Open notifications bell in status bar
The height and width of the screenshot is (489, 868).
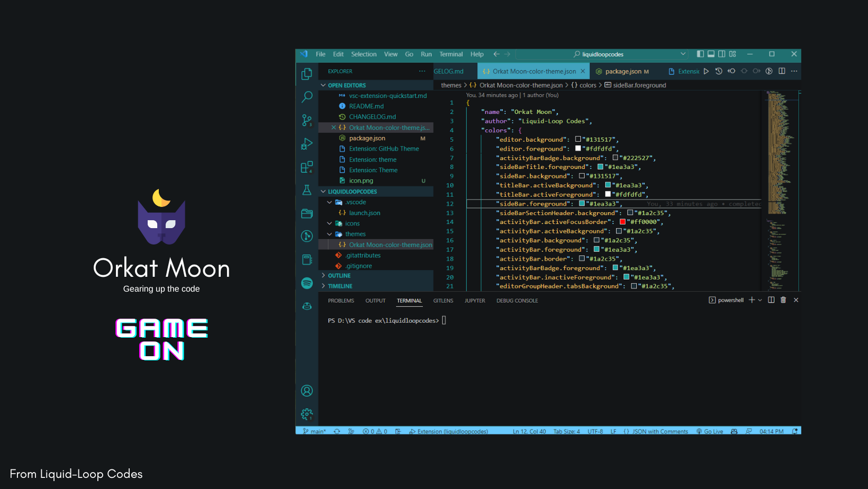(794, 431)
